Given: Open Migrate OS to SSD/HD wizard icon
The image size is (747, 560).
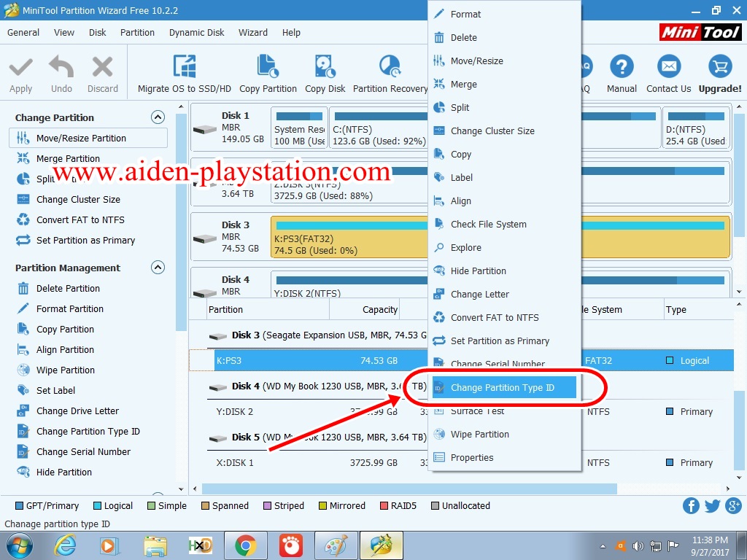Looking at the screenshot, I should pos(185,66).
